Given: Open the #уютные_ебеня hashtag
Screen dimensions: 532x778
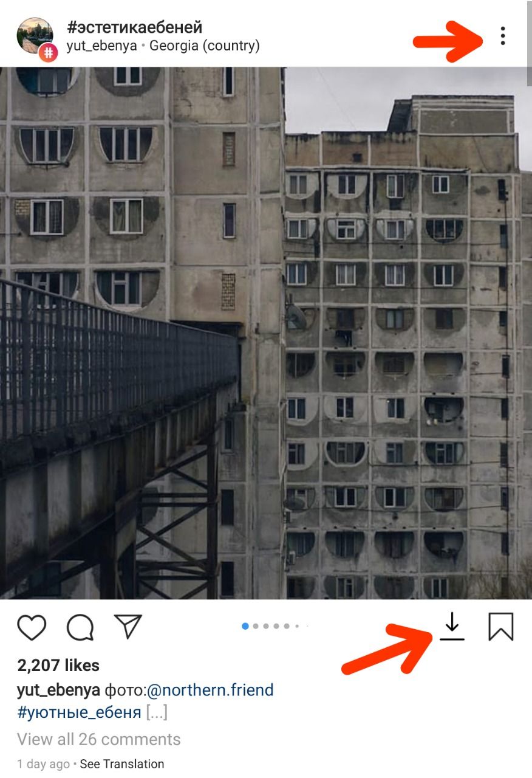Looking at the screenshot, I should (80, 712).
